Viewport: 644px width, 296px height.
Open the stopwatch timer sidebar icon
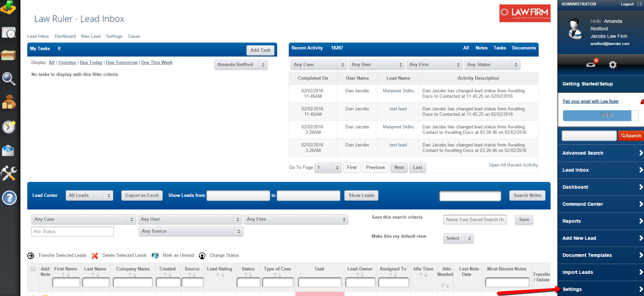point(9,127)
